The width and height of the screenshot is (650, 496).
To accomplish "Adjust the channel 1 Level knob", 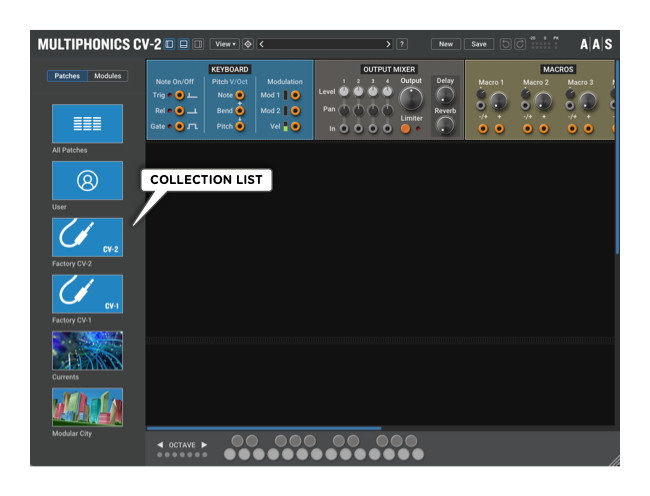I will [344, 92].
